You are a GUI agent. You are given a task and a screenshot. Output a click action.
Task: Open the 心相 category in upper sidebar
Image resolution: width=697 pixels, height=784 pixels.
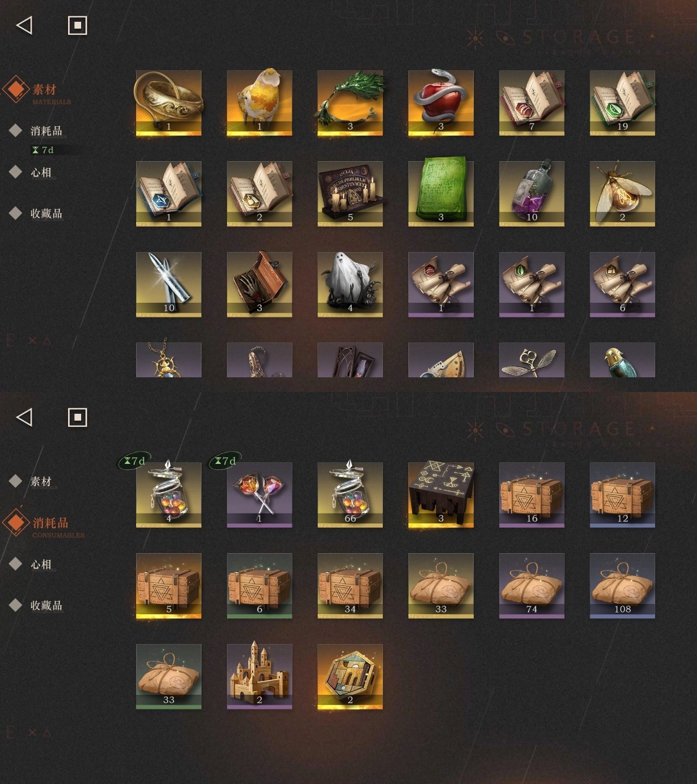point(40,172)
